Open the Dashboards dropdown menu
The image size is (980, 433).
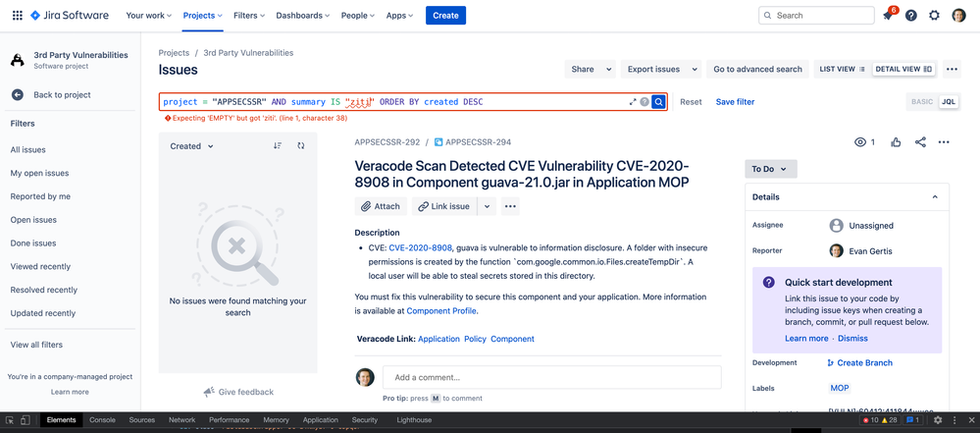tap(303, 16)
